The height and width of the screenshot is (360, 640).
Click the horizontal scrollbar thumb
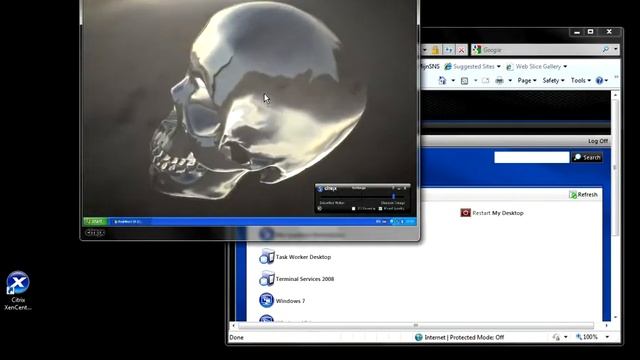pos(416,325)
